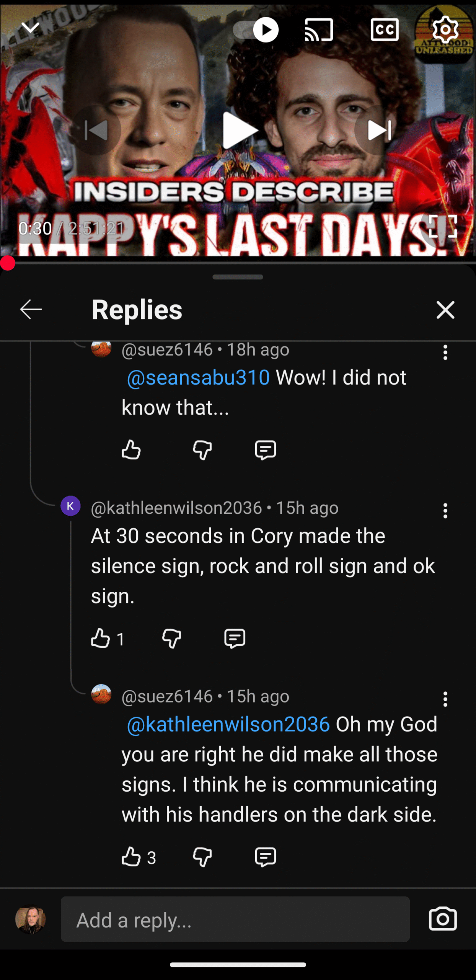Close the Replies panel

click(445, 309)
